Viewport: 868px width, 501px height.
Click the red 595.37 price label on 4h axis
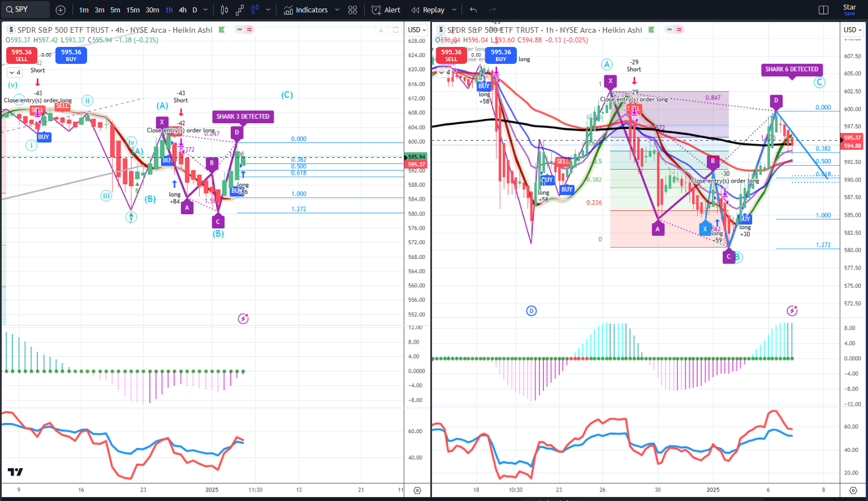(x=417, y=165)
